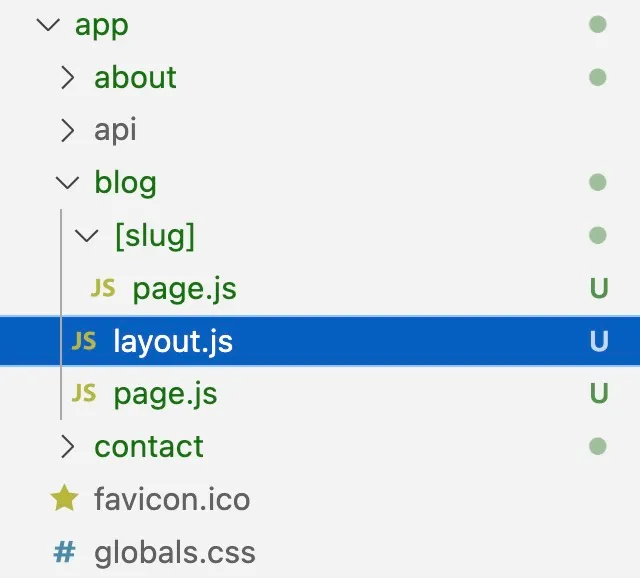Click the U untracked badge on layout.js
Viewport: 640px width, 578px height.
tap(599, 341)
